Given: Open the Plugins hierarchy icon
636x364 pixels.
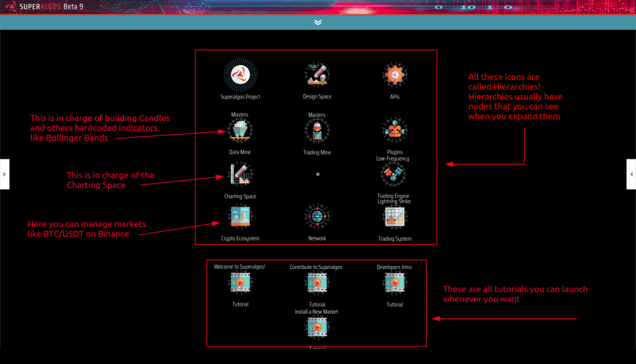Looking at the screenshot, I should pyautogui.click(x=394, y=130).
